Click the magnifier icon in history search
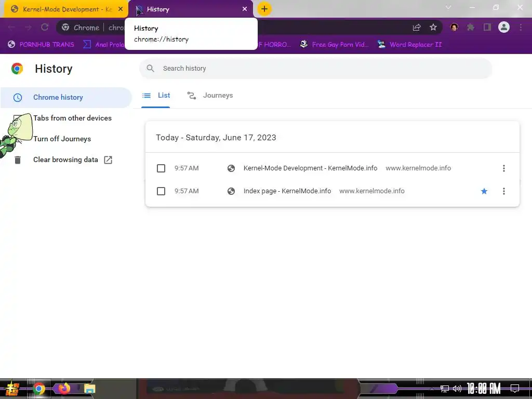Viewport: 532px width, 399px height. click(150, 69)
